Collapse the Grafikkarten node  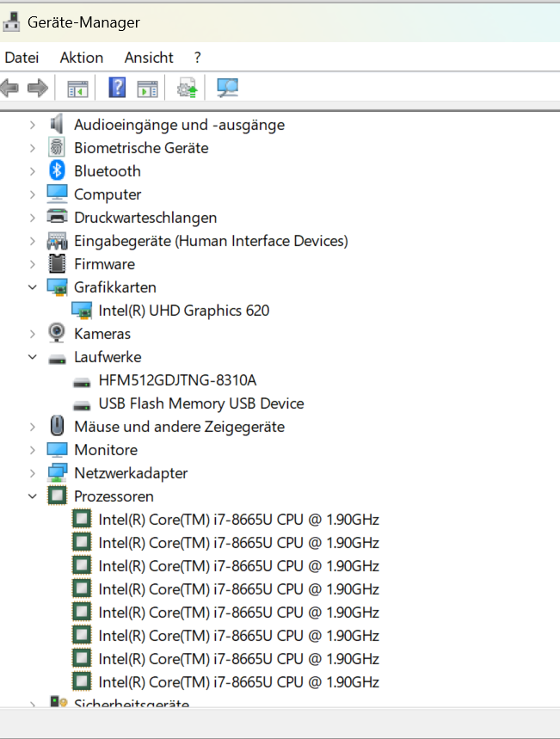click(32, 287)
